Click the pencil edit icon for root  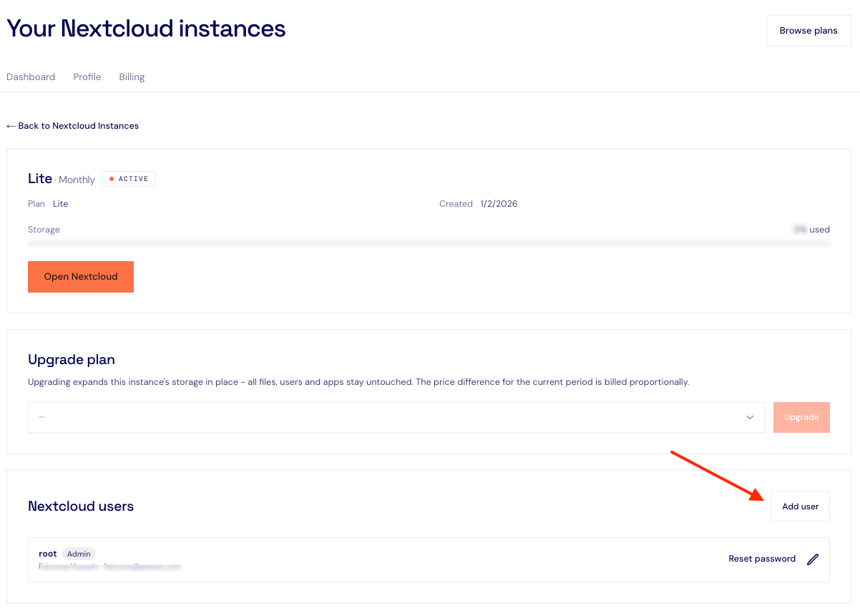[812, 559]
